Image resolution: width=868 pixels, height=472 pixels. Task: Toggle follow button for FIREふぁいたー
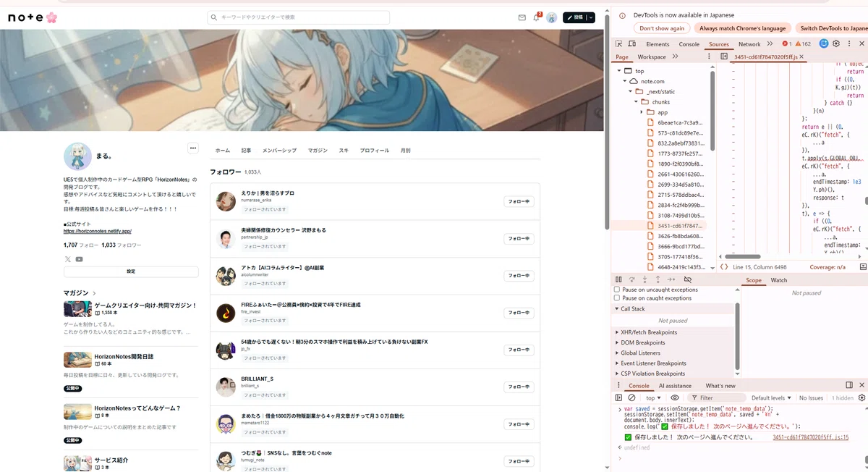pyautogui.click(x=519, y=313)
